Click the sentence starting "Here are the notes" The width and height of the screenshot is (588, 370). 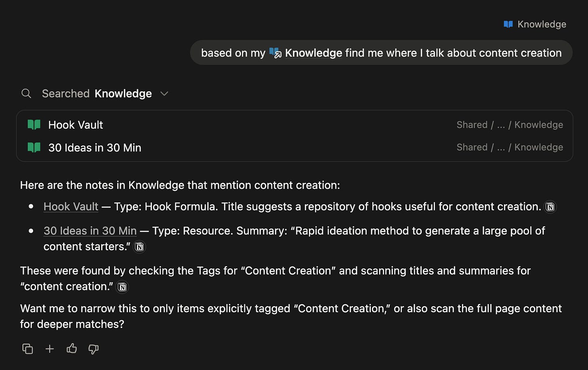180,185
